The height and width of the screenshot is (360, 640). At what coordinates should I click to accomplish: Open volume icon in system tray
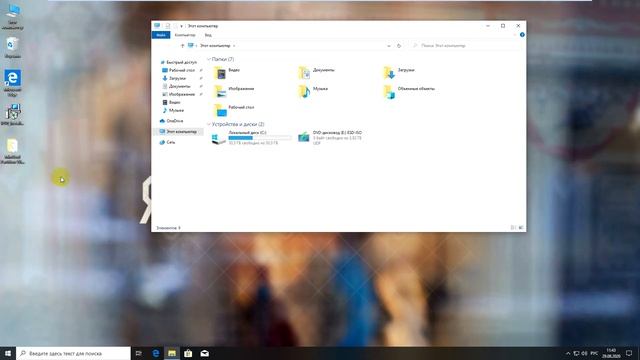(584, 353)
